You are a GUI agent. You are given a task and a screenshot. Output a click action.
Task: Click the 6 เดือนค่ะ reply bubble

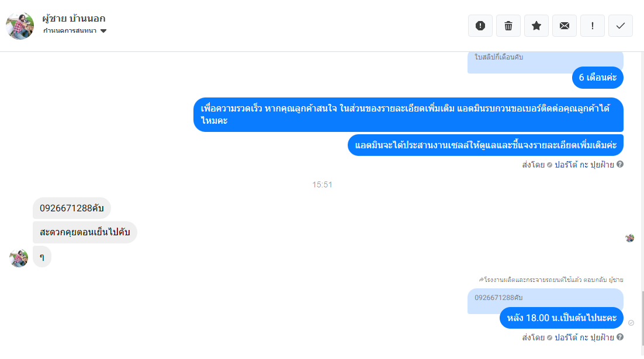[598, 78]
